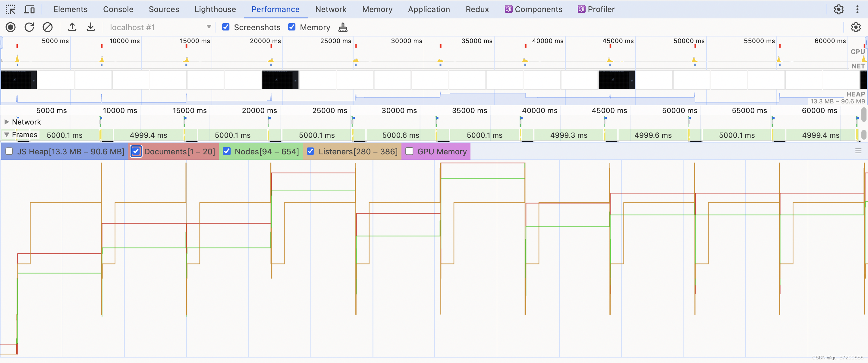Screen dimensions: 868x363
Task: Enable the GPU Memory checkbox
Action: tap(409, 151)
